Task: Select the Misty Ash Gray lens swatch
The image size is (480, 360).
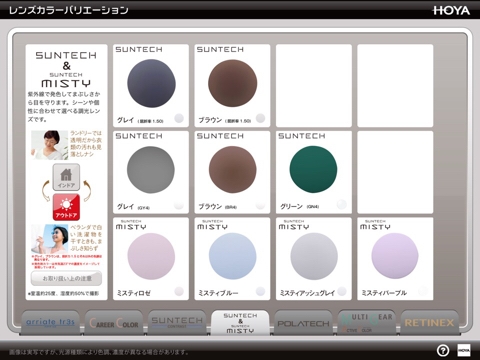Action: coord(314,256)
